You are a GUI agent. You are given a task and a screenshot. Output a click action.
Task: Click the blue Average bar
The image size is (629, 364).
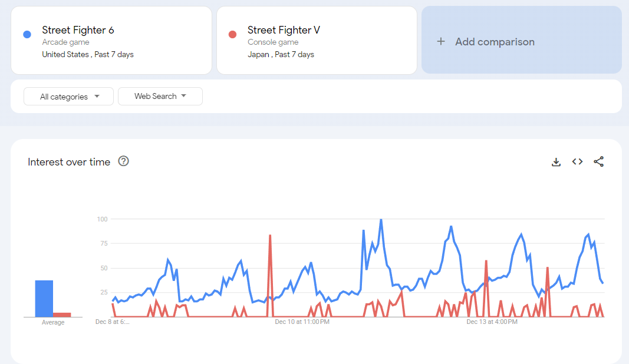(44, 299)
